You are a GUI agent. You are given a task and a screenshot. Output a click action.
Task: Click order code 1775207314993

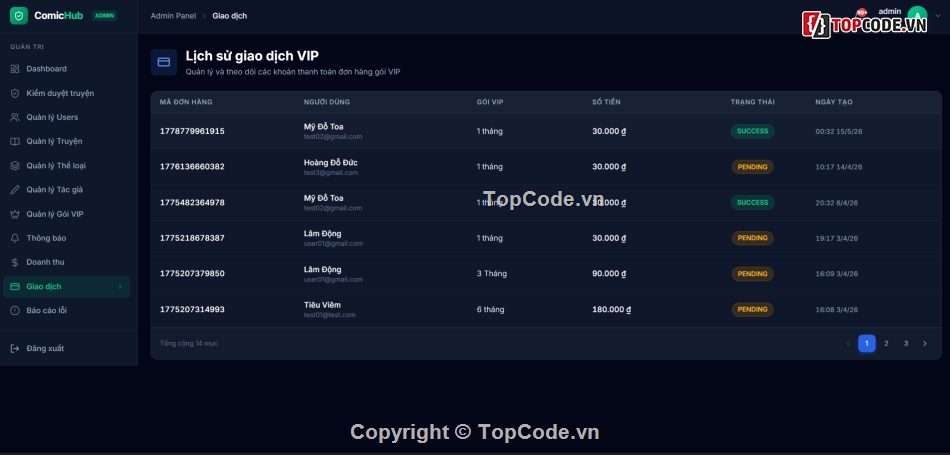coord(192,310)
